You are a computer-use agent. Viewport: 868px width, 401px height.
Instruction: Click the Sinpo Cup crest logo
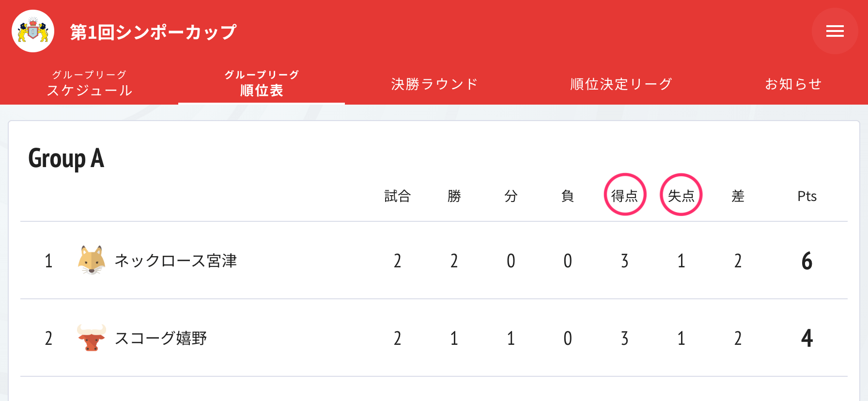(33, 31)
